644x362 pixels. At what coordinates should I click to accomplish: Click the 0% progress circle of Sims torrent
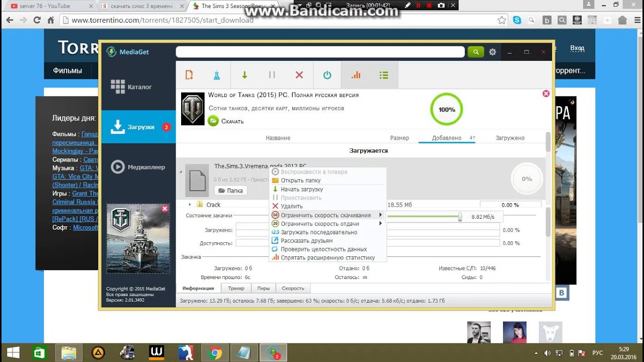pos(527,178)
